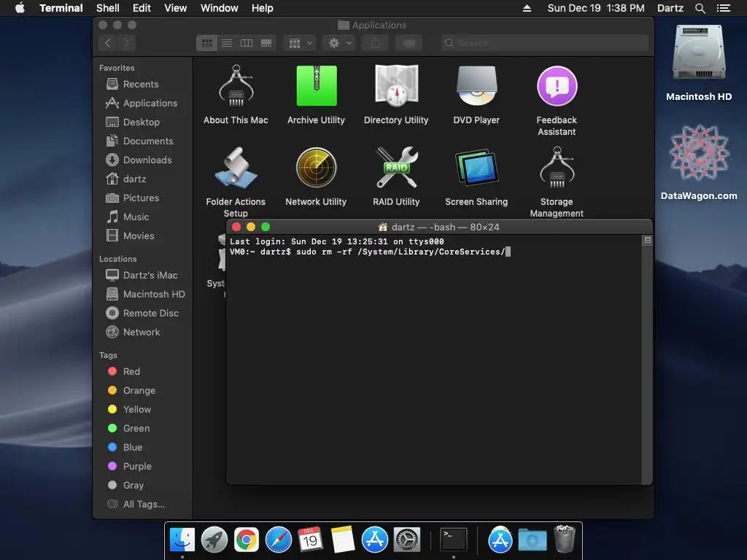Open Notes in the Dock
Screen dimensions: 747x560
[343, 540]
